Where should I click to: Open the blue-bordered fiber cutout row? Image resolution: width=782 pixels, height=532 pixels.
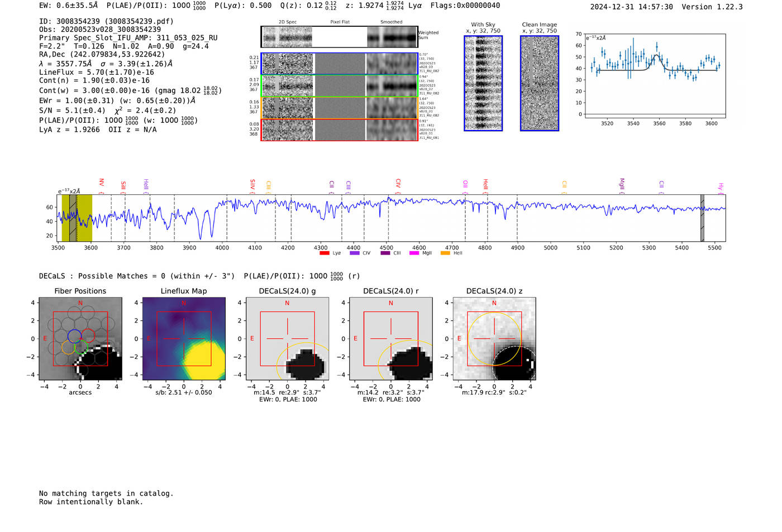339,64
